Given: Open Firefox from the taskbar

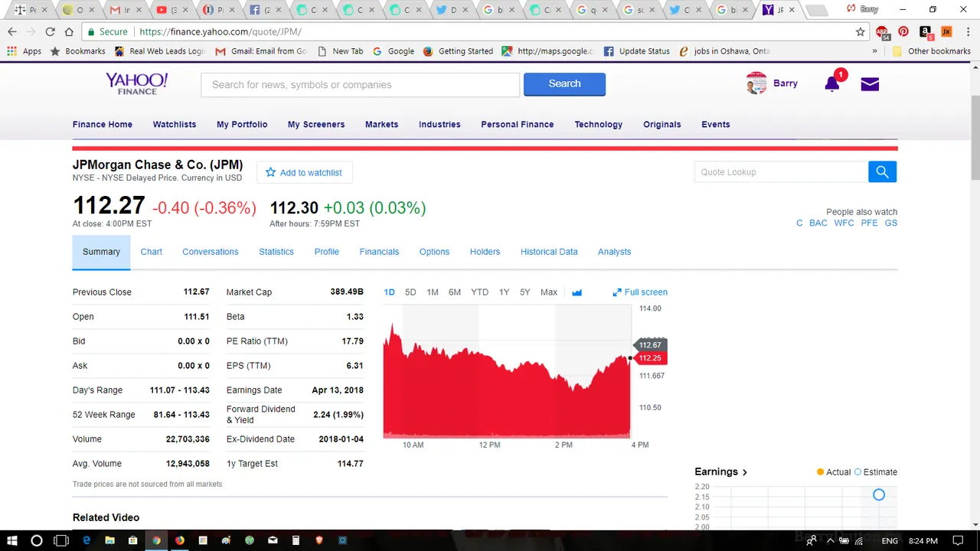Looking at the screenshot, I should click(x=179, y=540).
